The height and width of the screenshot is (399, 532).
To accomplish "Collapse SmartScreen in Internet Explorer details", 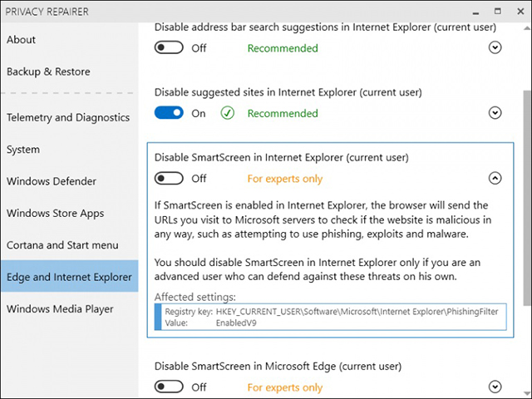I will coord(495,178).
